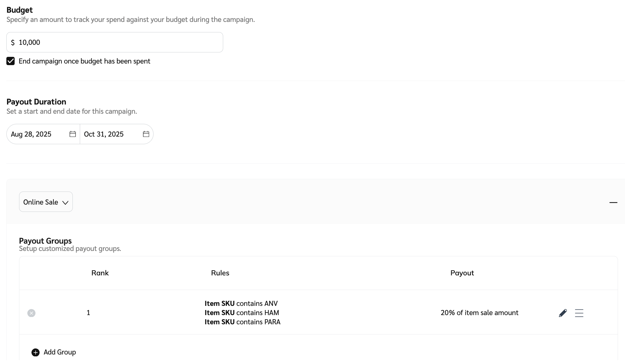Viewport: 625px width, 364px height.
Task: Click the Item SKU contains HAM rule
Action: pos(242,313)
